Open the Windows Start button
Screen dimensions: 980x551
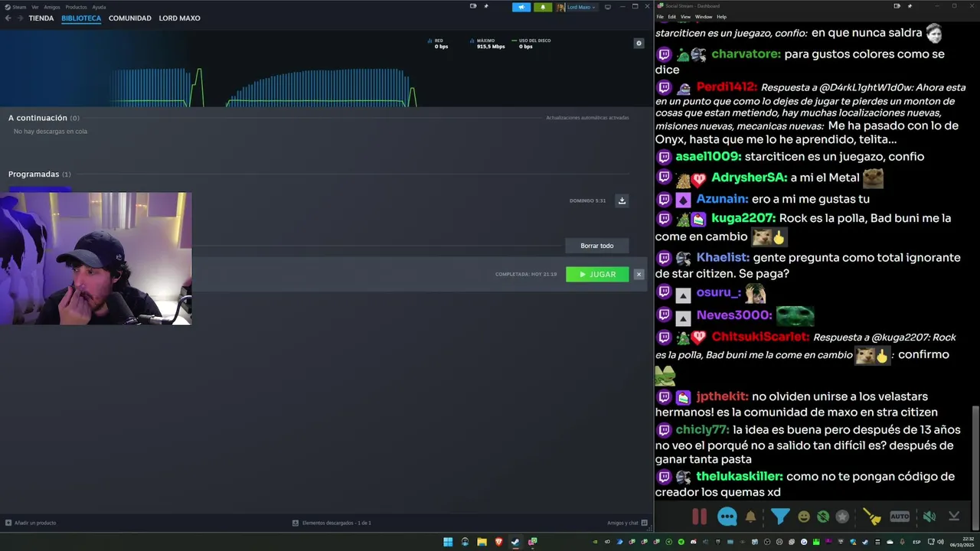pyautogui.click(x=448, y=542)
